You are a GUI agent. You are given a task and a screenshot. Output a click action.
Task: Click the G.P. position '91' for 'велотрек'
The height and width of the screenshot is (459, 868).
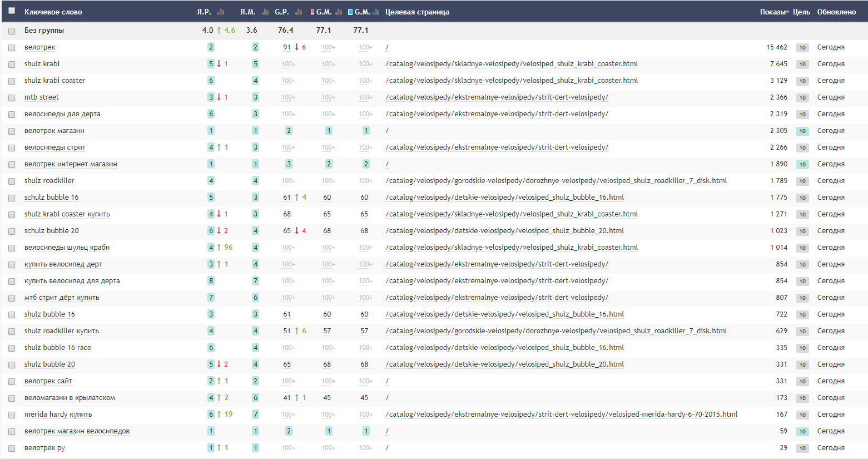pyautogui.click(x=287, y=47)
